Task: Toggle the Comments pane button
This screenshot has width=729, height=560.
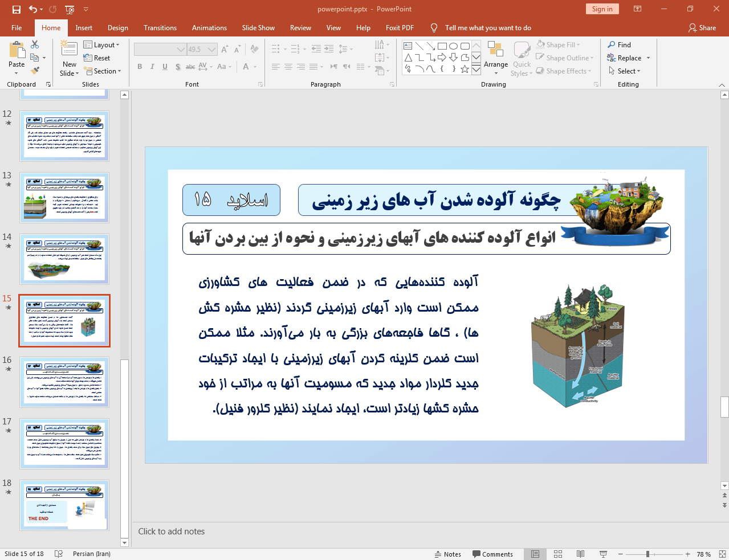Action: coord(492,554)
